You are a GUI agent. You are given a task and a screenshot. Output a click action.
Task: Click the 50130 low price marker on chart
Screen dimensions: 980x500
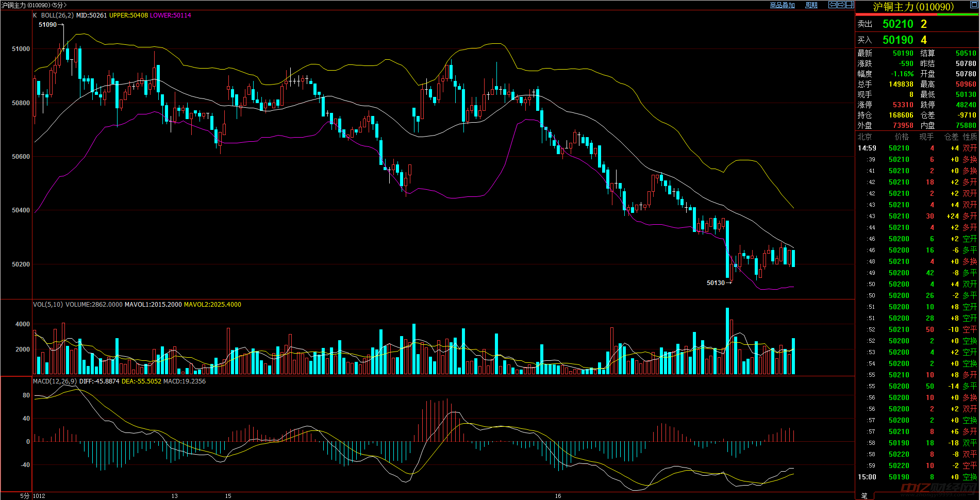coord(716,283)
